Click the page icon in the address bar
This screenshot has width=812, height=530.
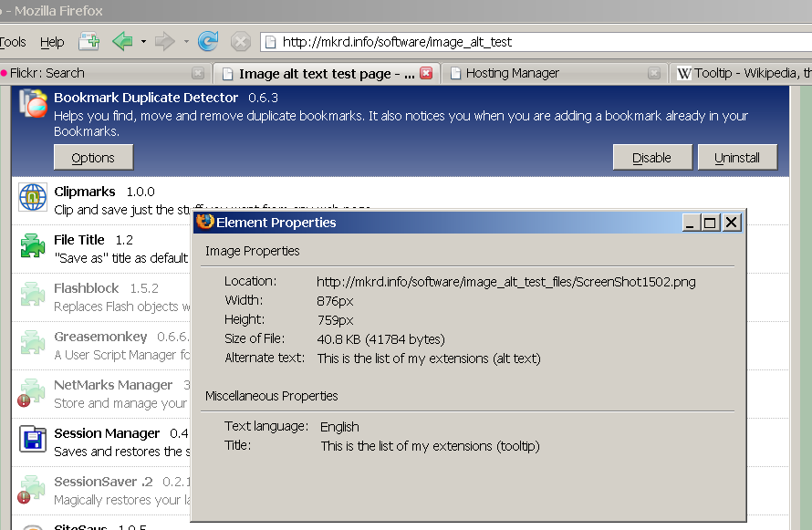tap(270, 42)
